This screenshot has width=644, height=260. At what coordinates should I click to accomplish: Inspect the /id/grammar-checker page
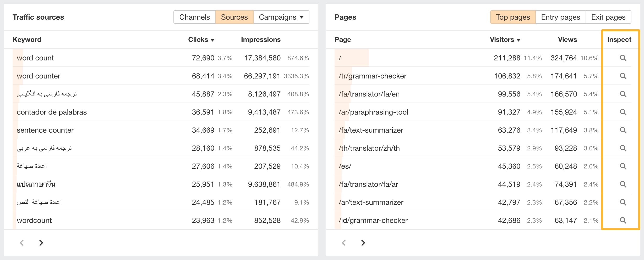[x=623, y=220]
